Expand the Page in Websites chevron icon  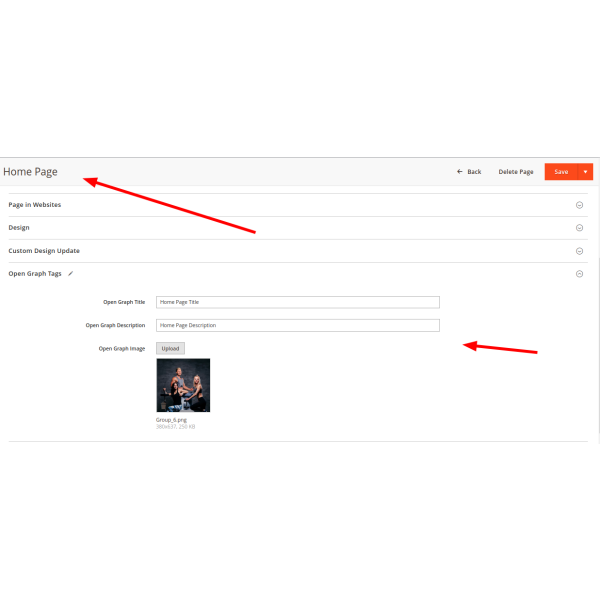[579, 205]
